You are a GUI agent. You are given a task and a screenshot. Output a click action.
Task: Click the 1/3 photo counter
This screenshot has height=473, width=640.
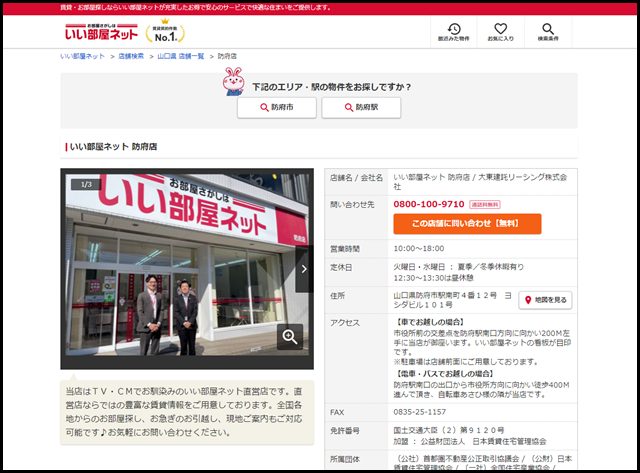(86, 184)
